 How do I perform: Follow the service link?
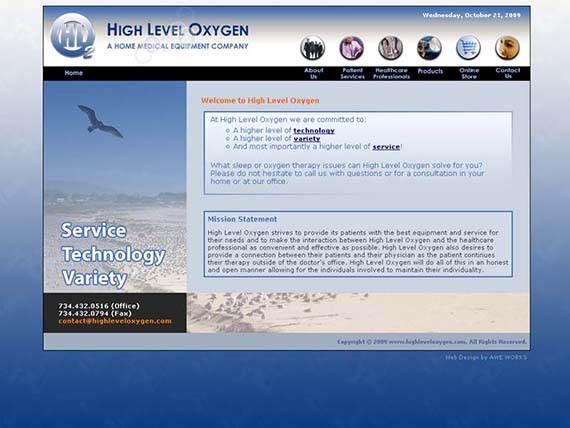[386, 147]
